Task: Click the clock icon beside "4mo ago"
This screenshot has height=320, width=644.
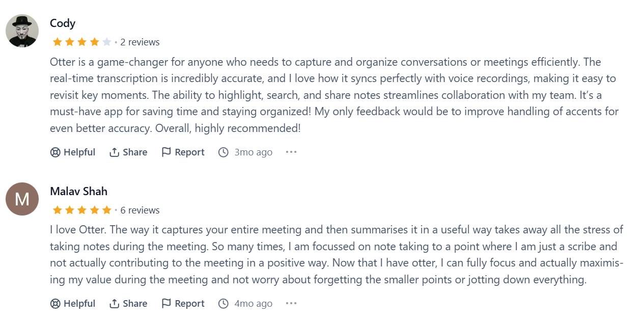Action: (223, 304)
